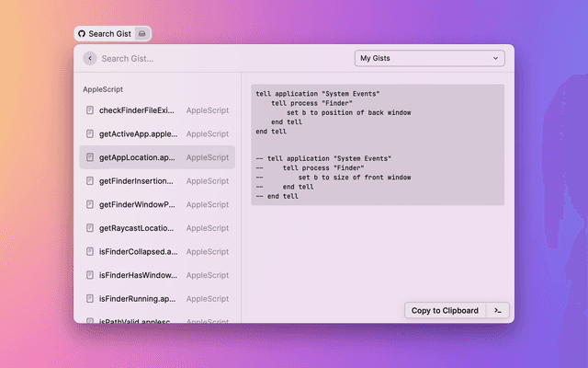Click the AppleScript section header in list
The image size is (588, 368).
pos(103,89)
